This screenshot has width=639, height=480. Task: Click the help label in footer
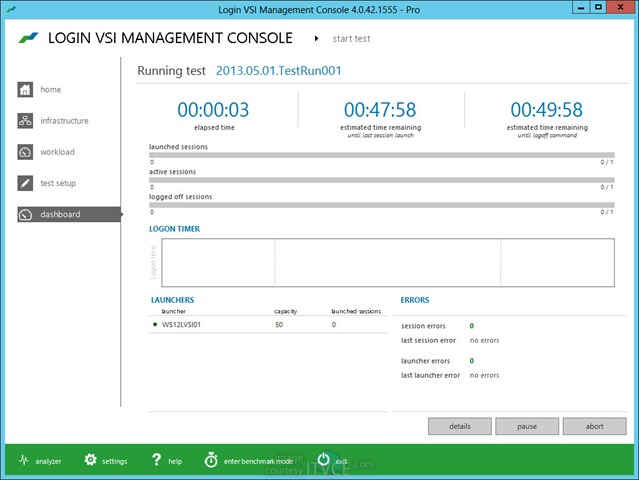point(175,461)
